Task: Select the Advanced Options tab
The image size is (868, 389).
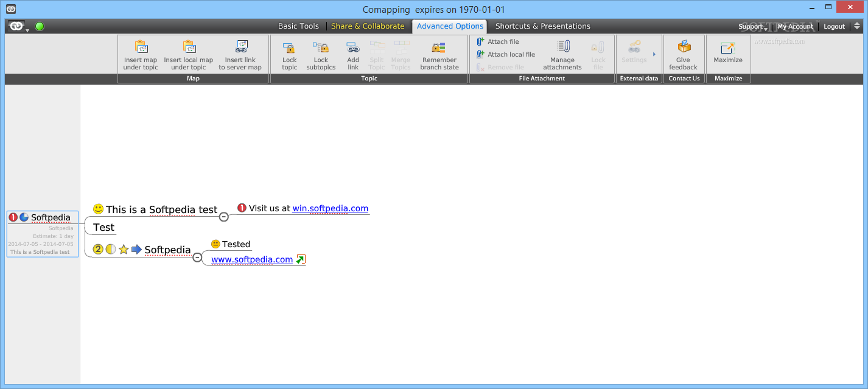Action: 450,26
